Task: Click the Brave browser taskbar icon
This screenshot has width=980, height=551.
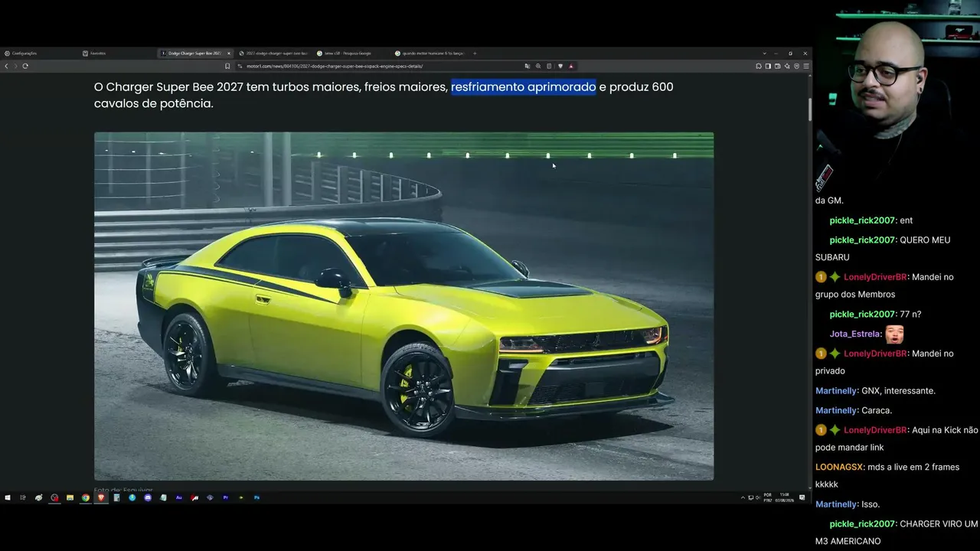Action: 101,497
